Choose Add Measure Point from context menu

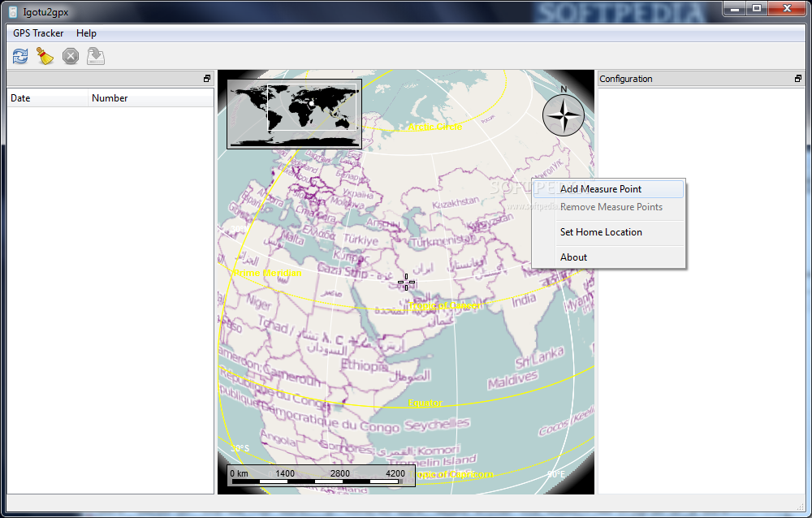click(608, 189)
